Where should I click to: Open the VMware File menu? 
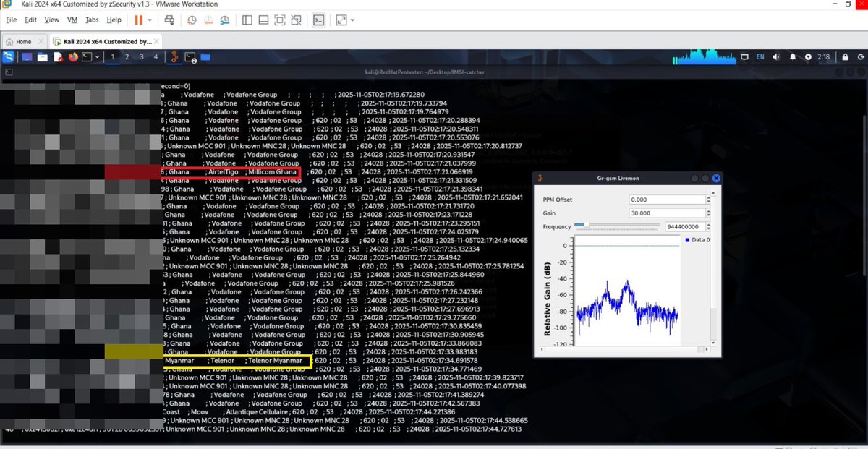(x=12, y=20)
